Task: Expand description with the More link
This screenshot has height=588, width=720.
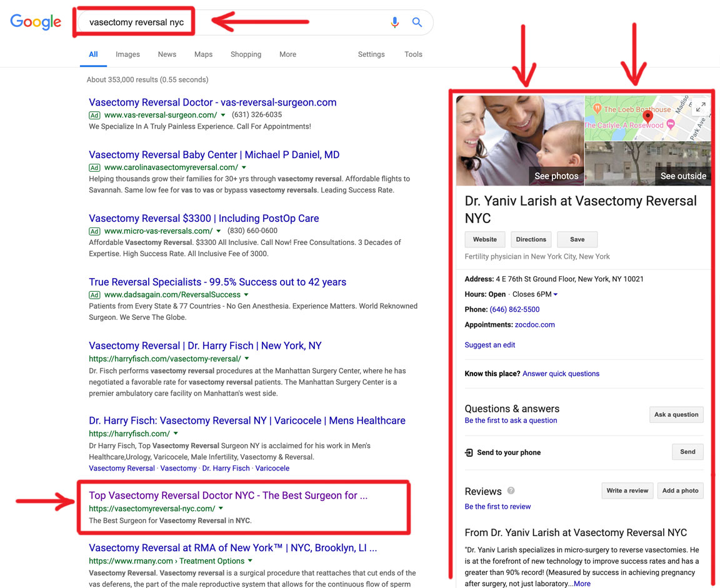Action: (582, 584)
